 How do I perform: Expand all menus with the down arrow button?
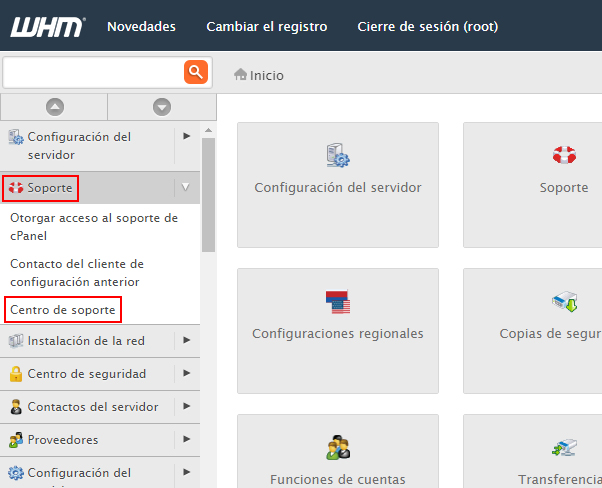coord(162,107)
